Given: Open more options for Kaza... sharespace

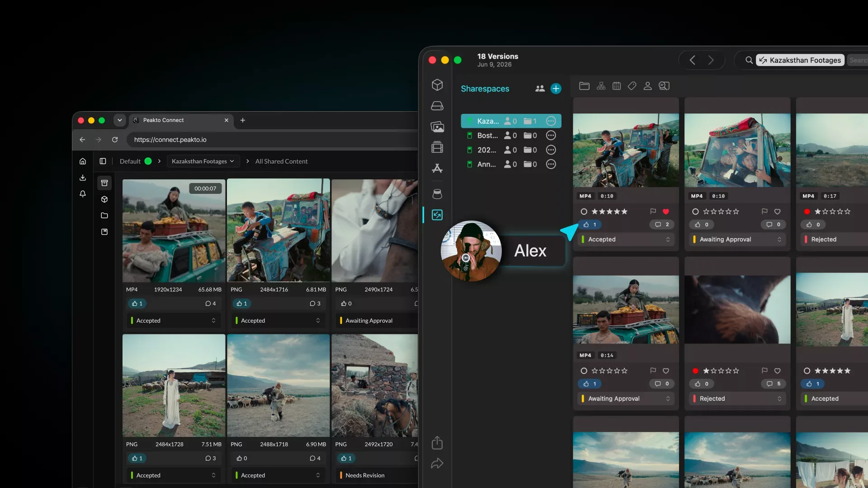Looking at the screenshot, I should pyautogui.click(x=551, y=121).
